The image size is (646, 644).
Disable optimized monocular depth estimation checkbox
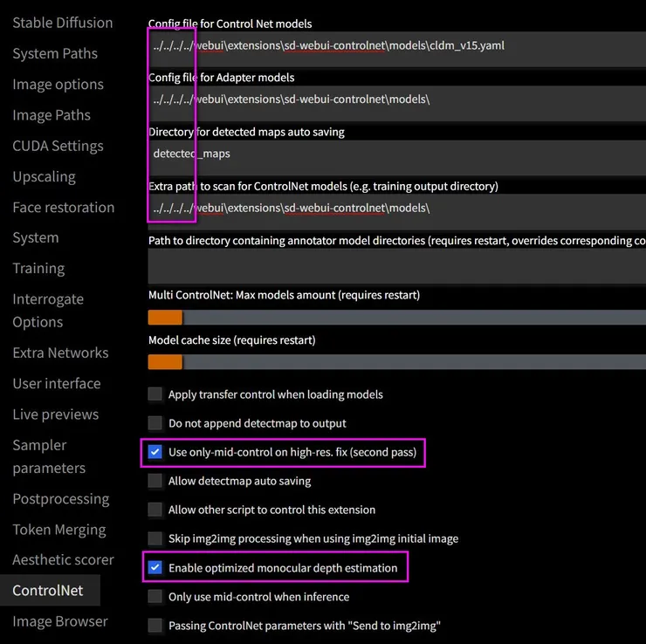155,568
